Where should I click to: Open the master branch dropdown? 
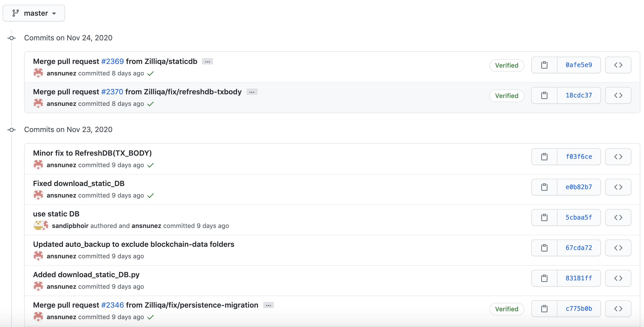pos(34,13)
